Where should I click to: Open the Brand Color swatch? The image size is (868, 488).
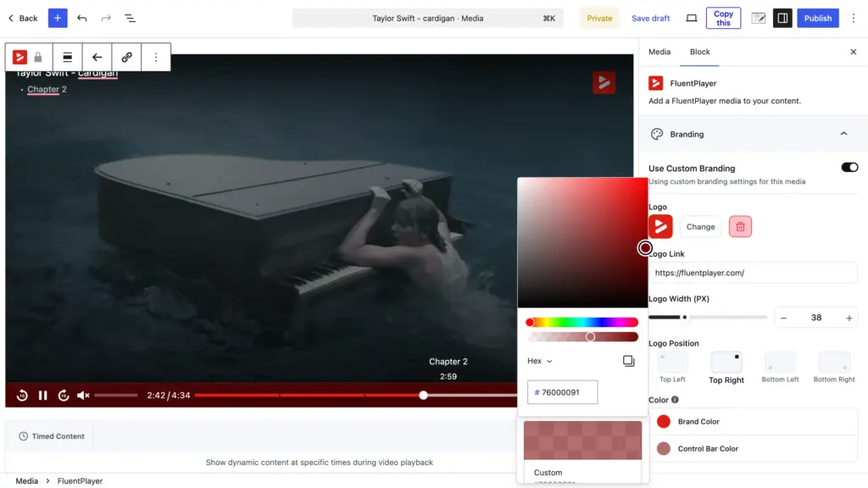click(663, 421)
